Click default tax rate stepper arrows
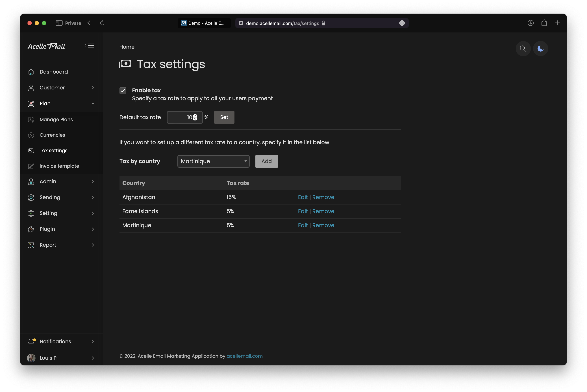This screenshot has width=587, height=392. tap(195, 117)
